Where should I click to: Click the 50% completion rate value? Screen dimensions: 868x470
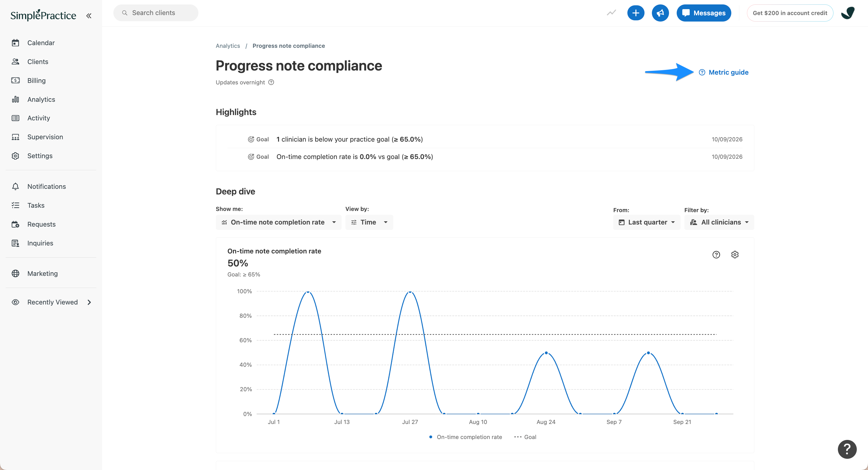click(238, 263)
